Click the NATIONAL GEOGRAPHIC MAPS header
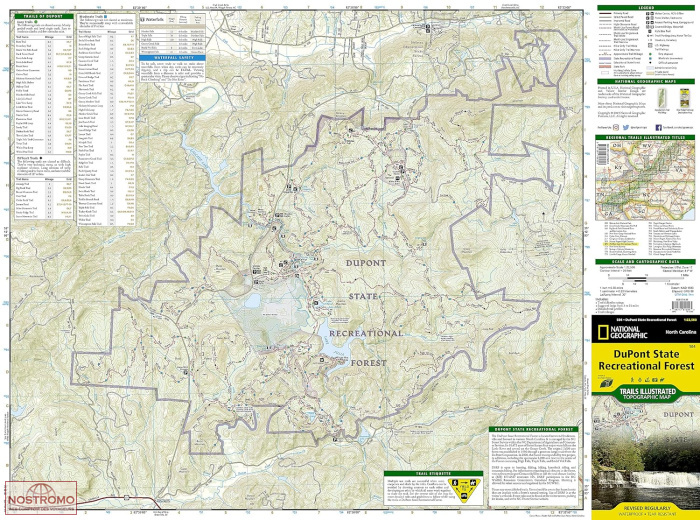Image resolution: width=700 pixels, height=520 pixels. [x=646, y=82]
